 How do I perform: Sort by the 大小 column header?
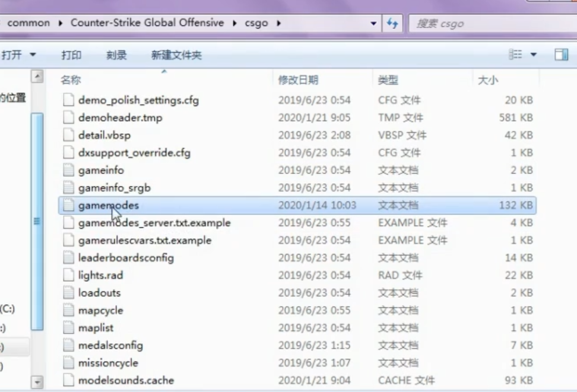488,80
